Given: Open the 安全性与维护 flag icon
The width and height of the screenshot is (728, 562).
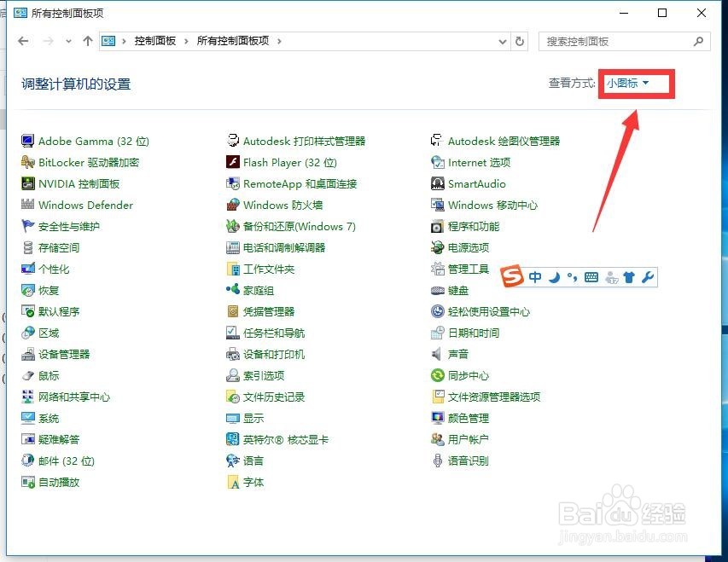Looking at the screenshot, I should point(28,226).
